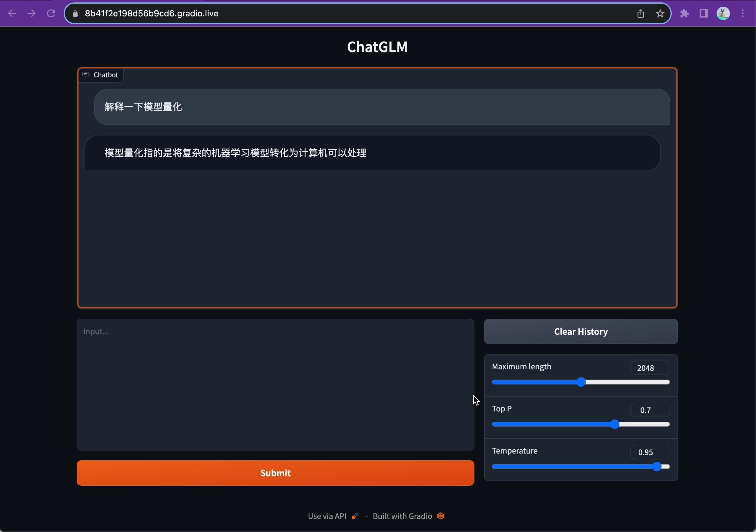This screenshot has width=756, height=532.
Task: Click the ChatGLM page heading
Action: tap(377, 47)
